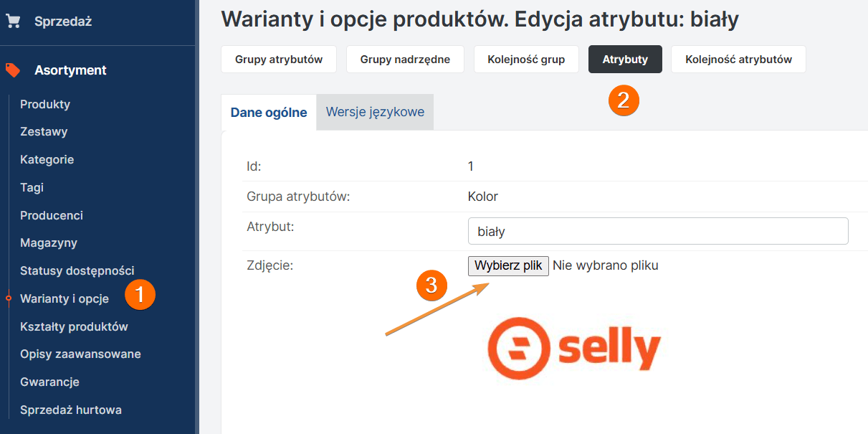The image size is (868, 434).
Task: Click the Atrybut text field
Action: coord(657,232)
